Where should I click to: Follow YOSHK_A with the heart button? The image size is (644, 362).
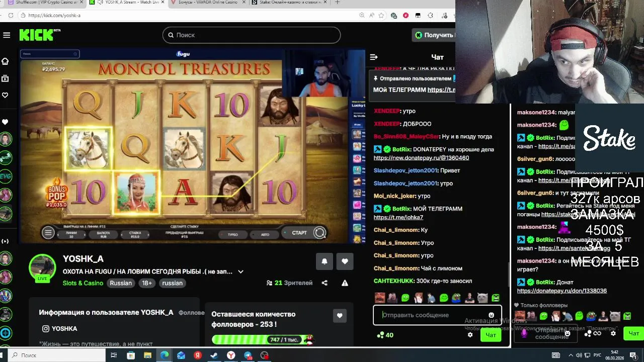[x=345, y=261]
